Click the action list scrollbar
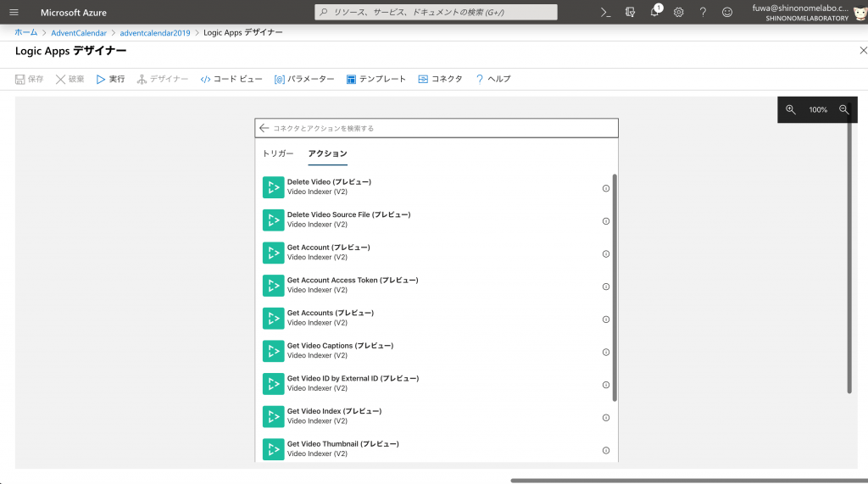 point(615,288)
